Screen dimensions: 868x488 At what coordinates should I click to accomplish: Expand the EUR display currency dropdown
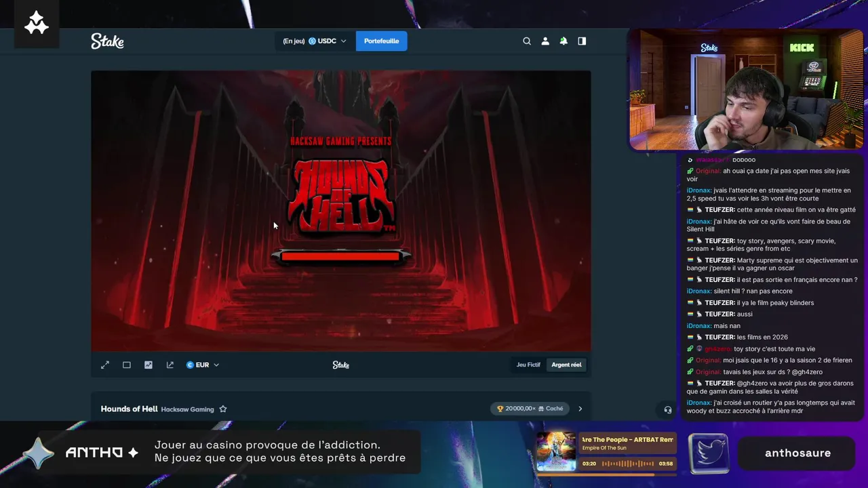pos(203,365)
